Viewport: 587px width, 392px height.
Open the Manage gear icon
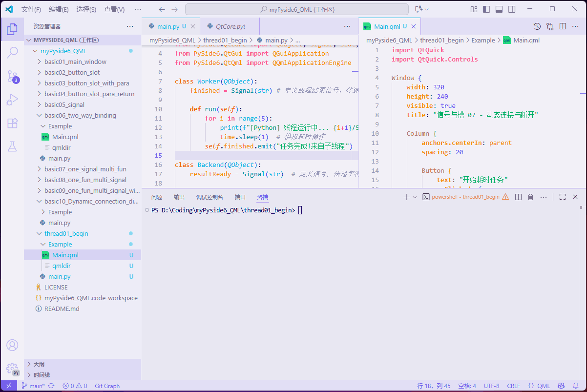point(12,369)
